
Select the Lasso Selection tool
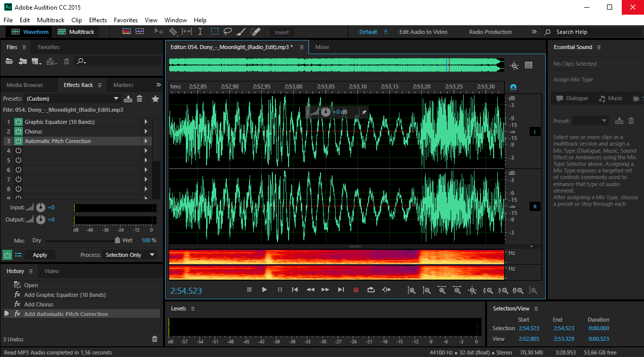pyautogui.click(x=228, y=31)
